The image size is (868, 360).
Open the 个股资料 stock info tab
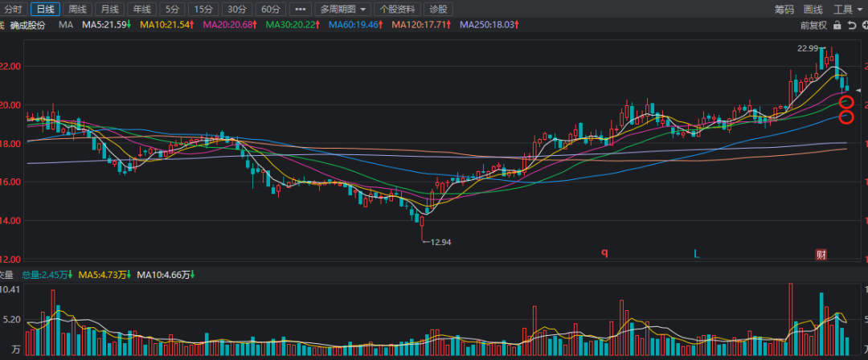(x=397, y=10)
